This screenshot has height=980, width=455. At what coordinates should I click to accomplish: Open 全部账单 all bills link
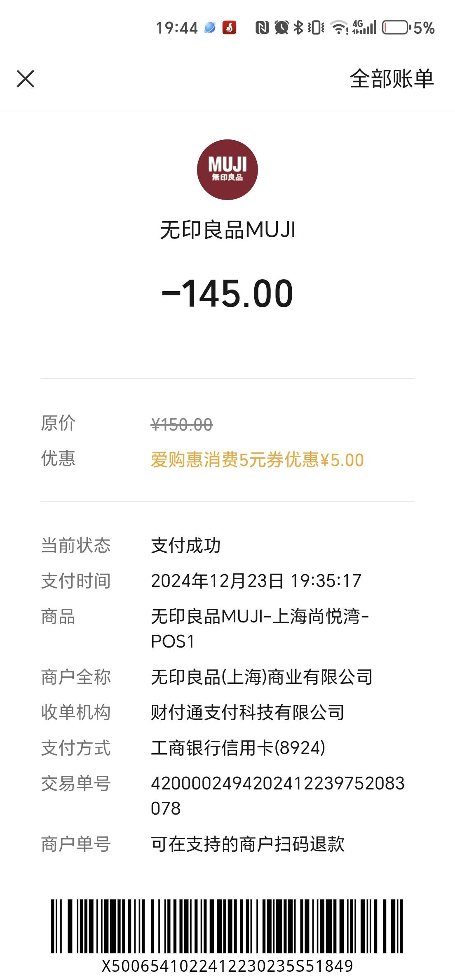(392, 79)
